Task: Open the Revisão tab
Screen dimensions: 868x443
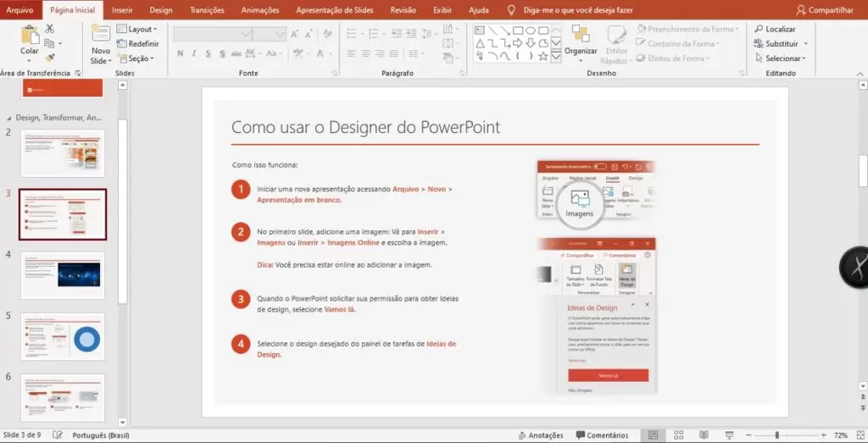Action: point(403,10)
